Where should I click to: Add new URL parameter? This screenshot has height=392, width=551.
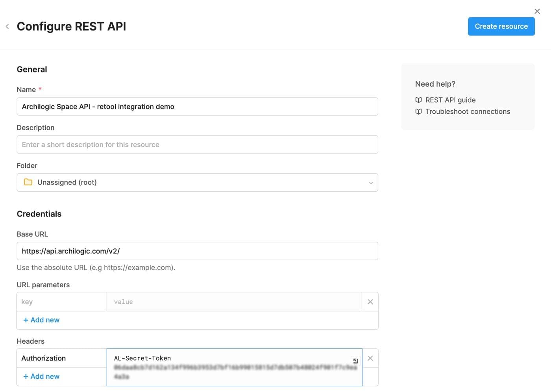click(41, 320)
